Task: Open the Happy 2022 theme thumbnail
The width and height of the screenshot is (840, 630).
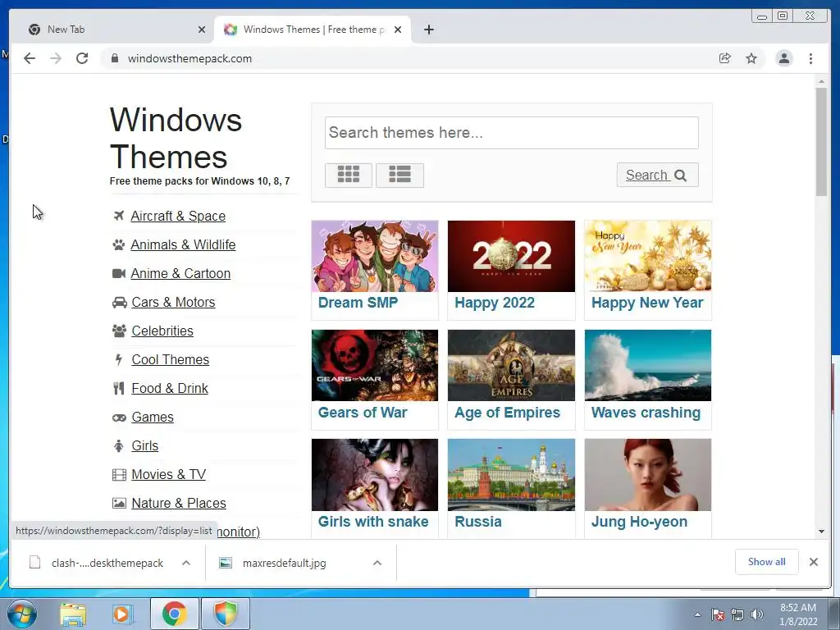Action: pos(511,256)
